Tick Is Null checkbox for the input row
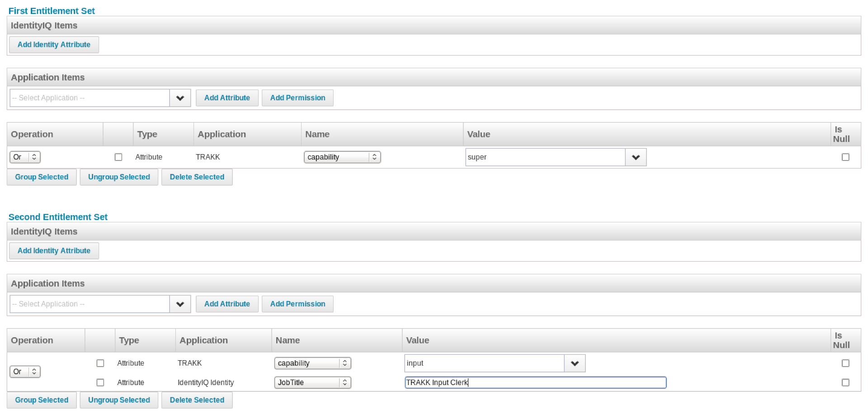Screen dimensions: 868x414 tap(845, 363)
